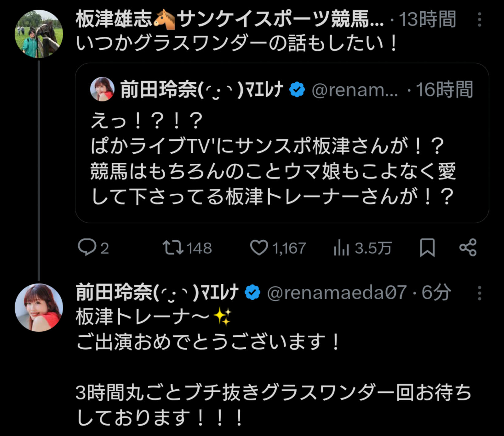Click the verified badge beside the reply author

coord(252,293)
